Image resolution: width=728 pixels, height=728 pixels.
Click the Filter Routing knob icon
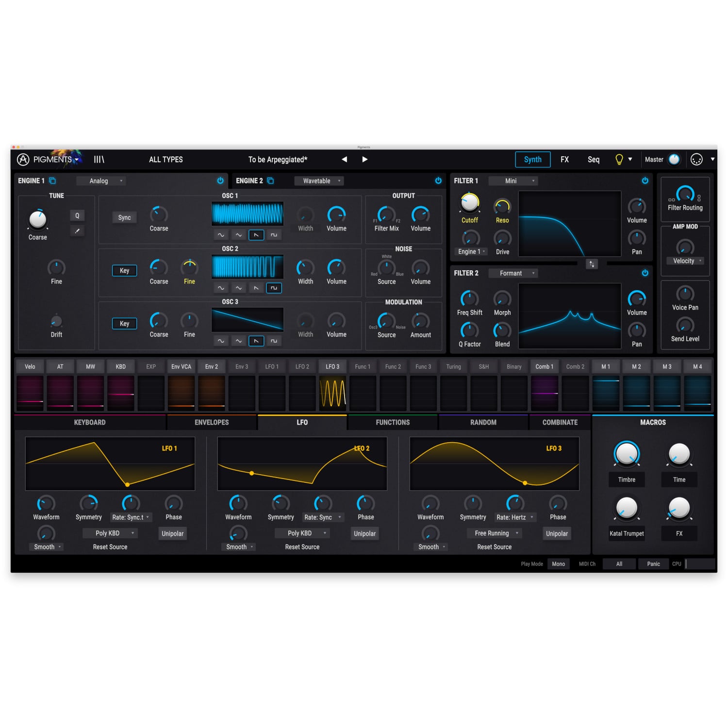click(685, 194)
